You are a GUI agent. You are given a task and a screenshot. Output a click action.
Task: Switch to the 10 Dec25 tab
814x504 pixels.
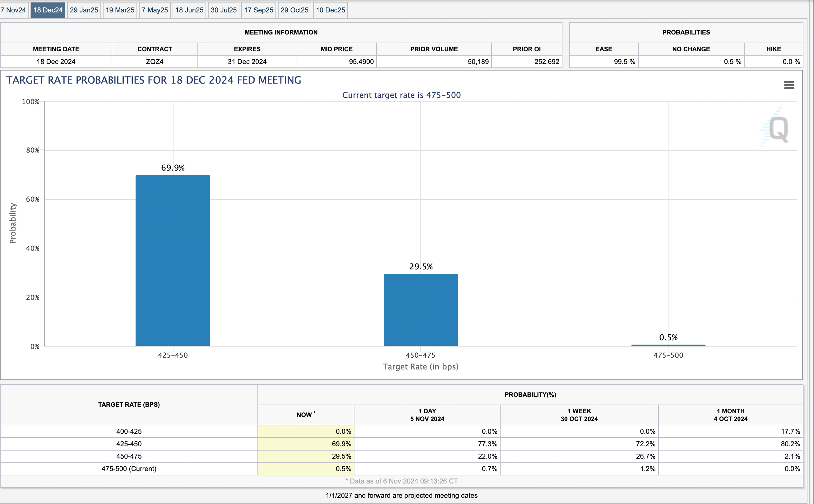coord(330,10)
